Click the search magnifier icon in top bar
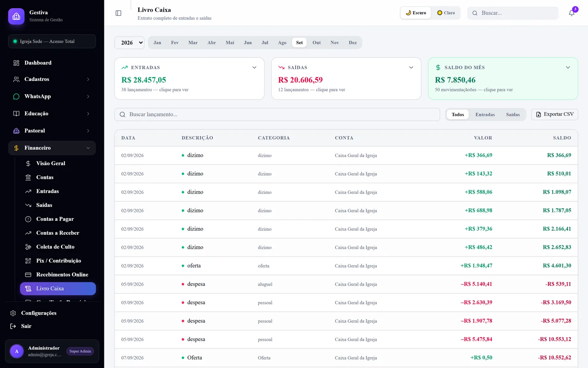 point(475,13)
